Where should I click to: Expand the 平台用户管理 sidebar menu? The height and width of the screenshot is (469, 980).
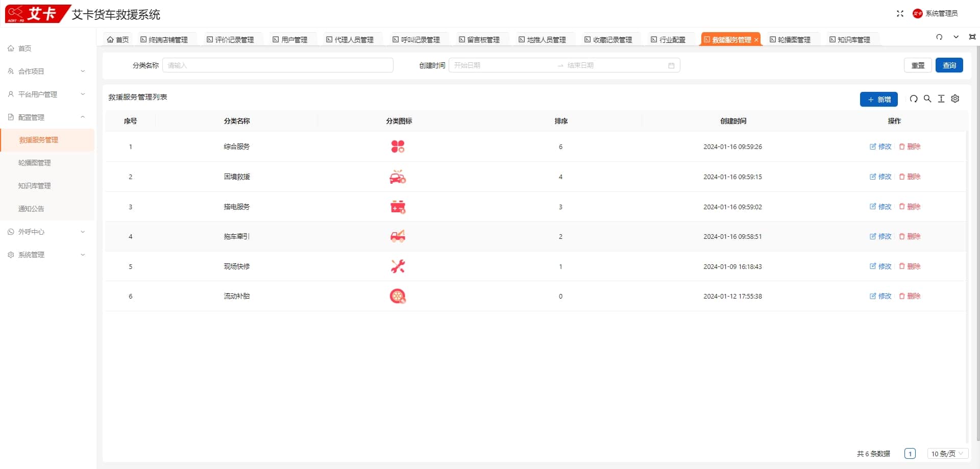pyautogui.click(x=47, y=94)
